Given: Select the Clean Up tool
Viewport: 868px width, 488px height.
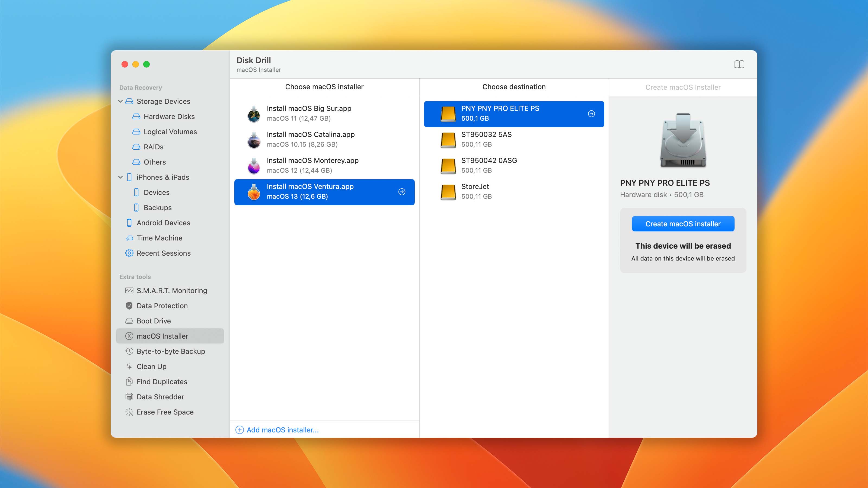Looking at the screenshot, I should [x=151, y=367].
